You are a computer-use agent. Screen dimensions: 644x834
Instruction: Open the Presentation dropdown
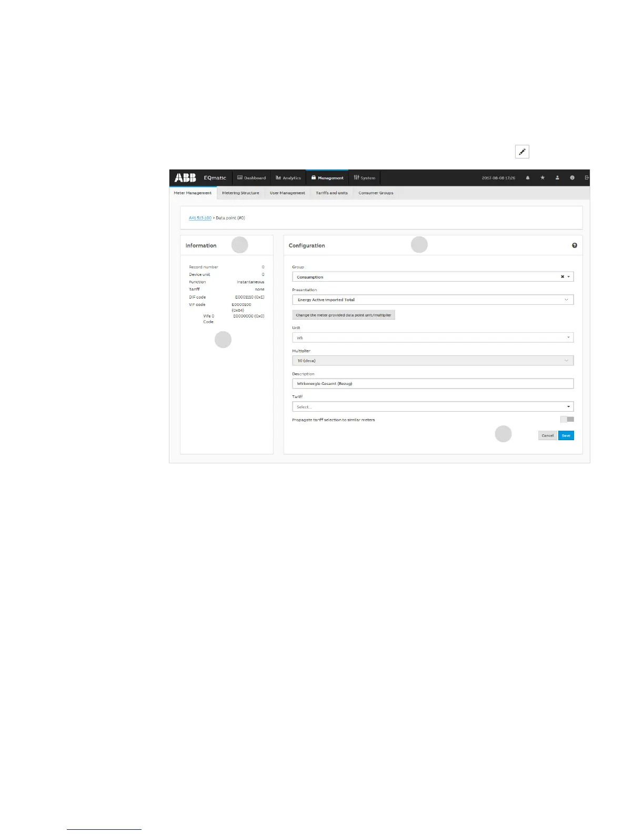432,300
